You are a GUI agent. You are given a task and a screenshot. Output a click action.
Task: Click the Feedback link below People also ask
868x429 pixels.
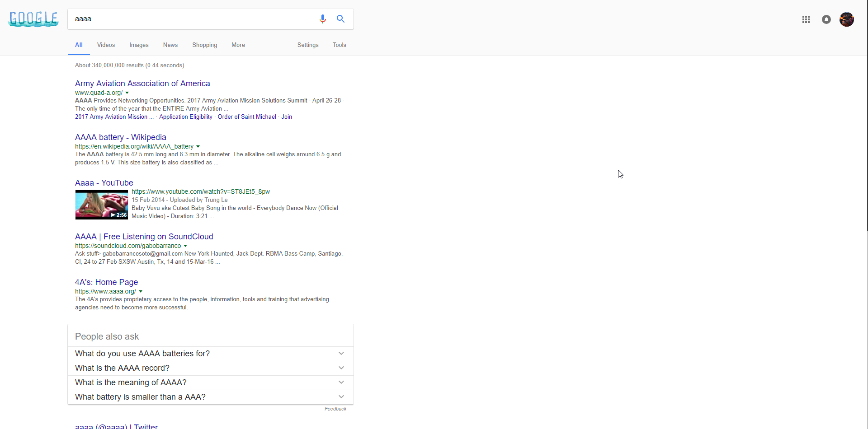335,409
